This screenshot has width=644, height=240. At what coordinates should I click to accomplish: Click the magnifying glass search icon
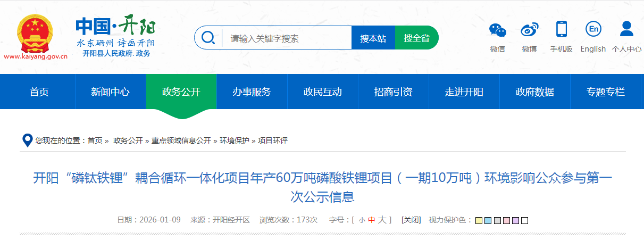208,38
